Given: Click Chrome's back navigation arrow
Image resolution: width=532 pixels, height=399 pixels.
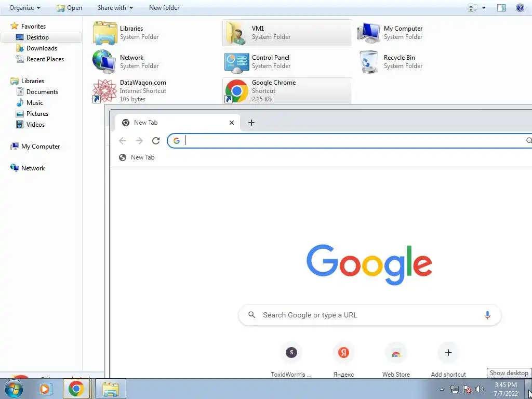Looking at the screenshot, I should point(123,141).
